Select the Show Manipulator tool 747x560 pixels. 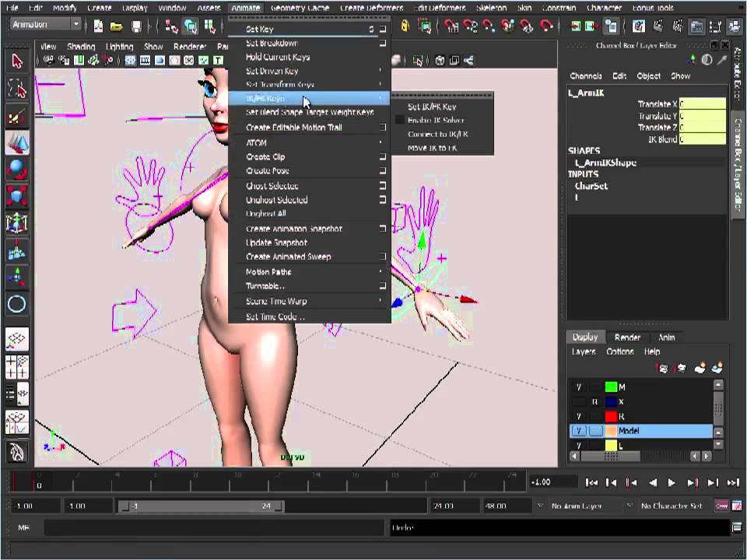pyautogui.click(x=17, y=276)
